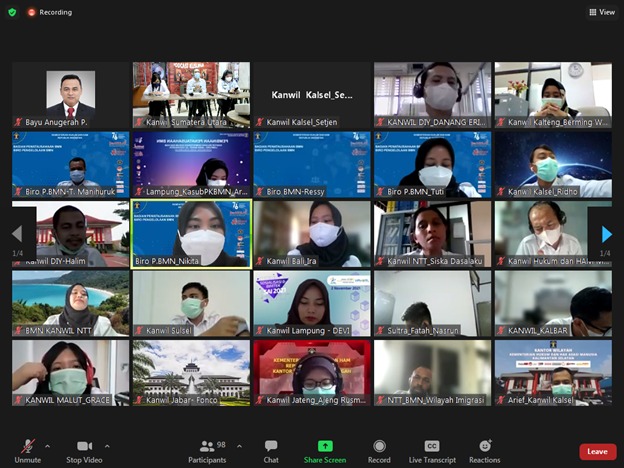624x468 pixels.
Task: Expand Participants options caret
Action: pos(233,446)
